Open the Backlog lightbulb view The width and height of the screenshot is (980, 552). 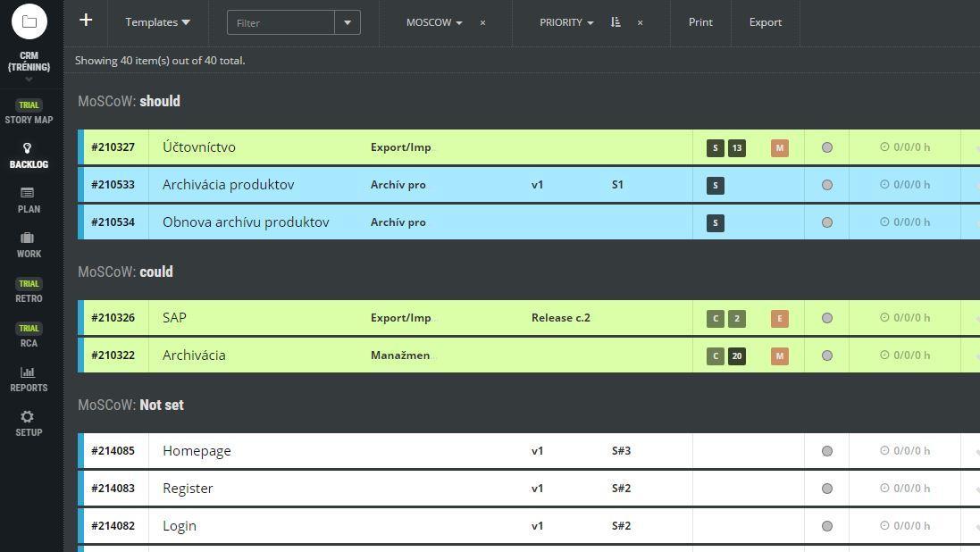coord(29,155)
